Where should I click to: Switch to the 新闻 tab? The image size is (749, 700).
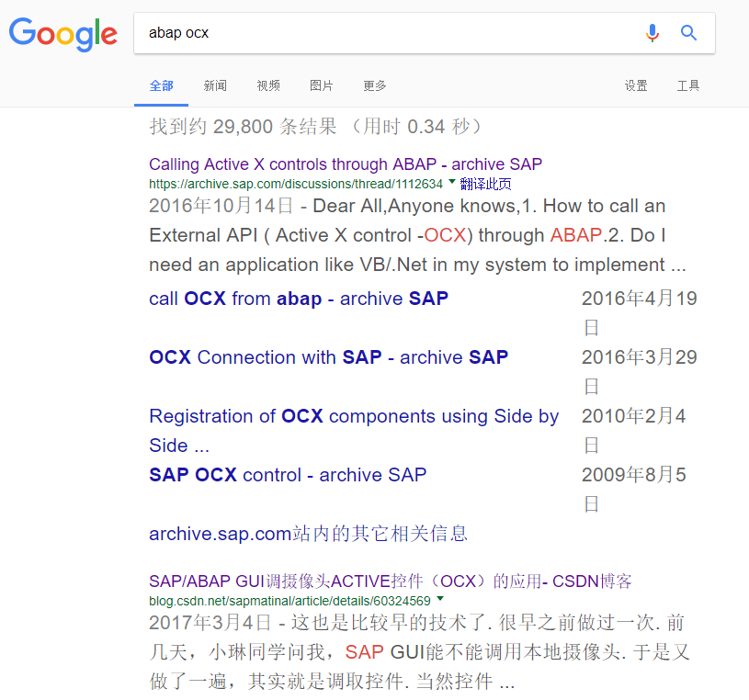215,86
